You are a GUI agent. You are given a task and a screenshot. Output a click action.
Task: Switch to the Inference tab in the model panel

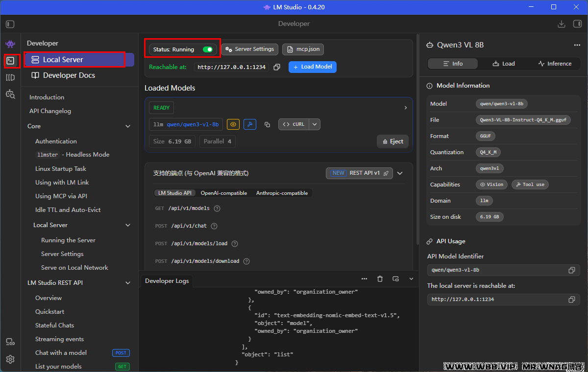[555, 64]
